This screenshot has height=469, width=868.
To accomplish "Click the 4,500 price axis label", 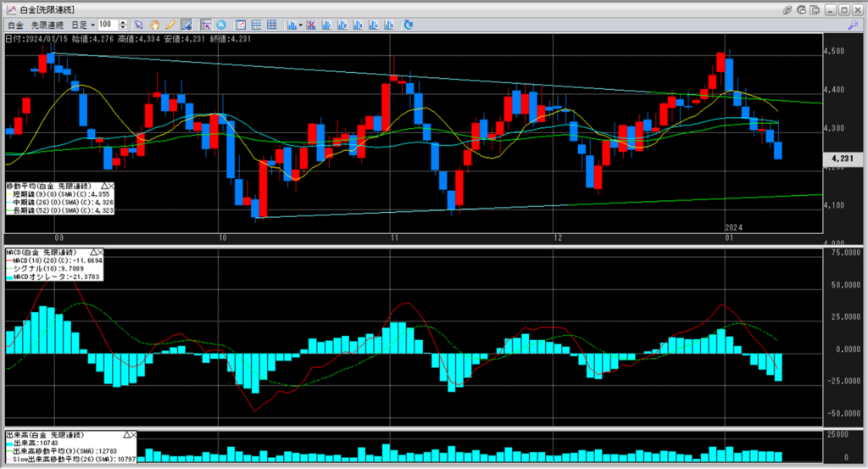I will pyautogui.click(x=834, y=51).
